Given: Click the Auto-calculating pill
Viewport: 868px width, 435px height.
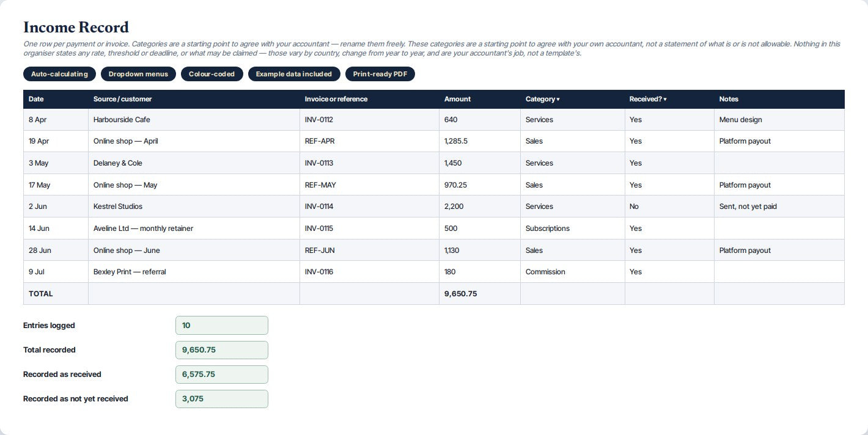Looking at the screenshot, I should pos(59,74).
